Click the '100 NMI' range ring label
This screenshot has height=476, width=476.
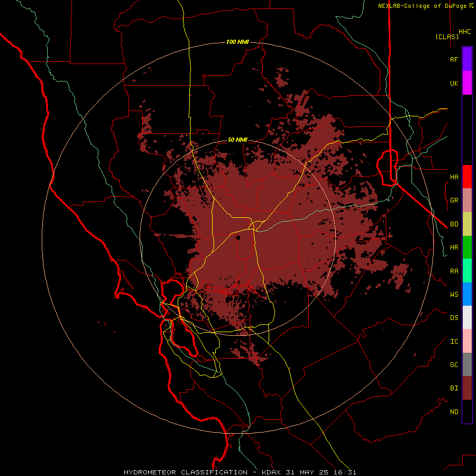[237, 42]
